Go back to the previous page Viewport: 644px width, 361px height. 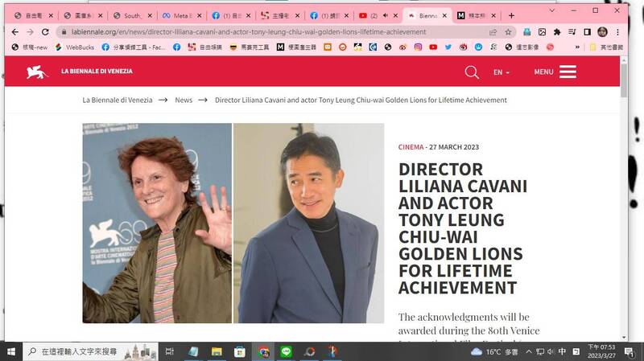(15, 32)
